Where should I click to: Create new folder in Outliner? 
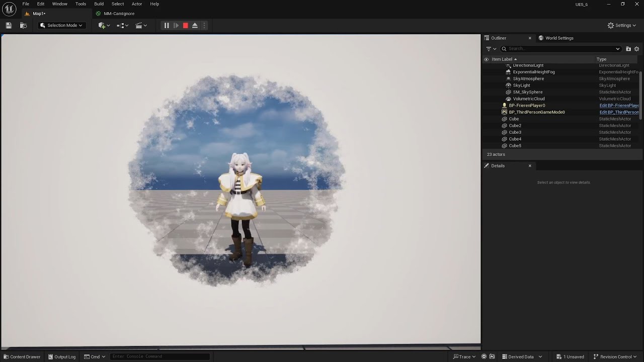628,49
